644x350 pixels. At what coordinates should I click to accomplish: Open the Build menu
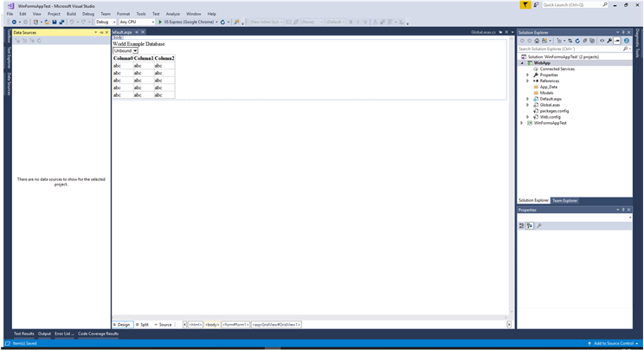71,14
